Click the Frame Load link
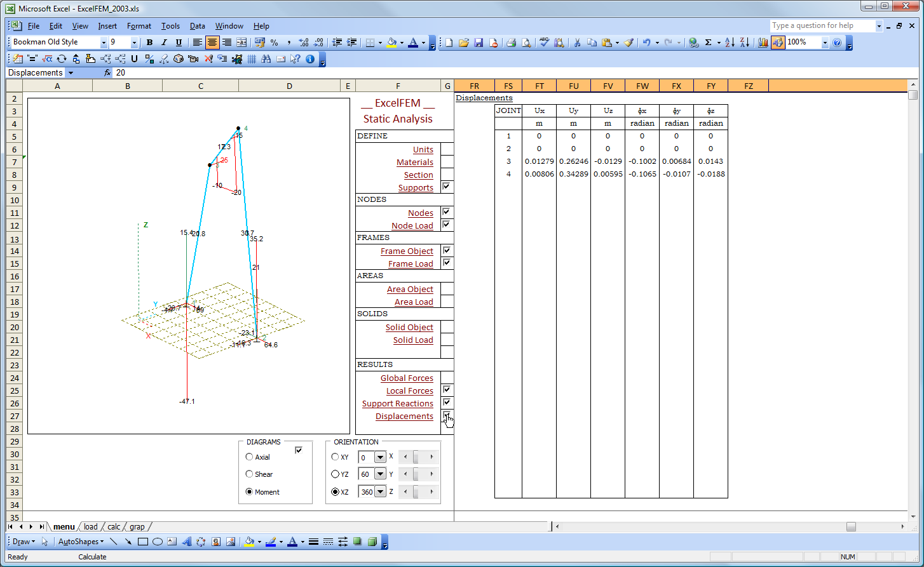 [411, 264]
